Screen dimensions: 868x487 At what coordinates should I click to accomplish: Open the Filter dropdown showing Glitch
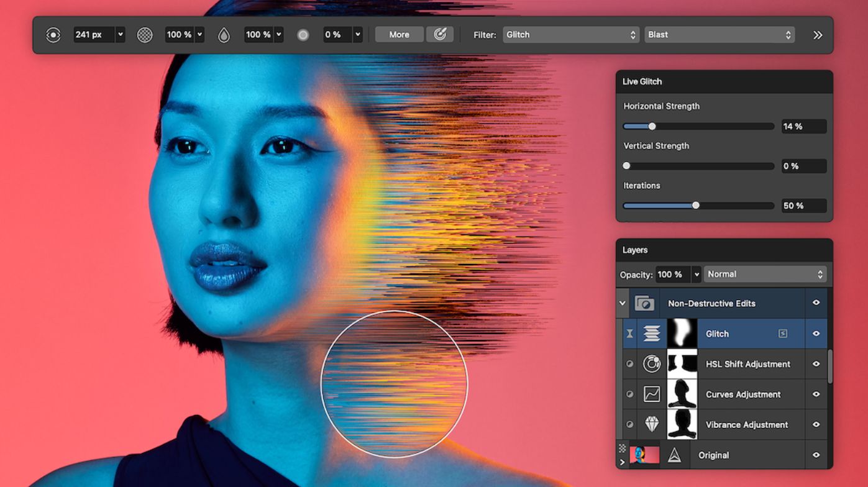click(570, 35)
